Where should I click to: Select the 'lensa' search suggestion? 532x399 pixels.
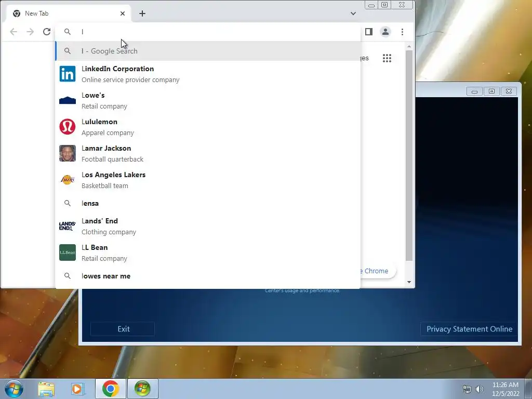click(208, 203)
